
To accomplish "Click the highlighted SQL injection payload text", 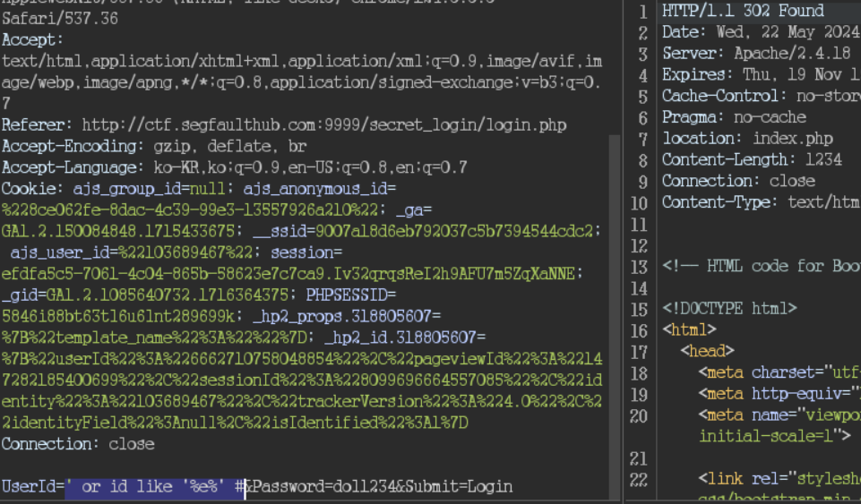I will pyautogui.click(x=155, y=486).
